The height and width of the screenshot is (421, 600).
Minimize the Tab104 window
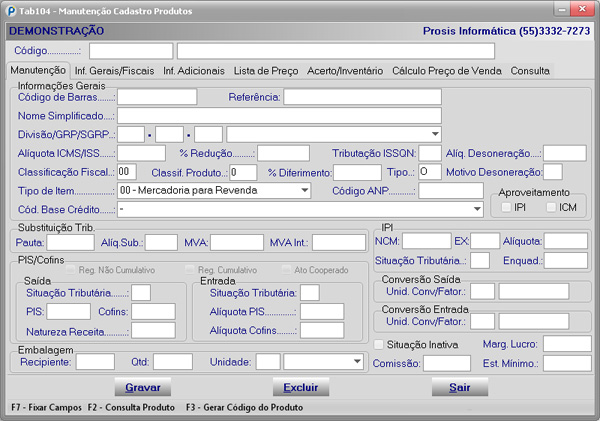pos(562,9)
